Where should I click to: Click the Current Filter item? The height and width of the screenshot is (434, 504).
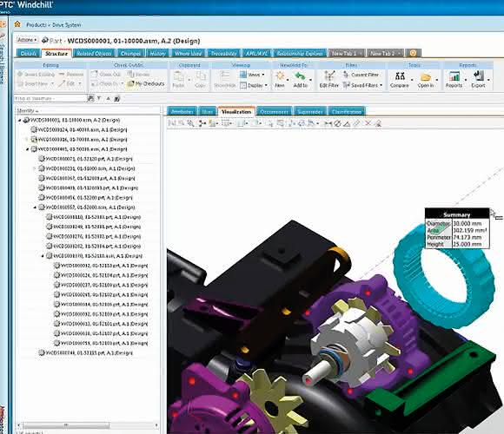point(361,75)
